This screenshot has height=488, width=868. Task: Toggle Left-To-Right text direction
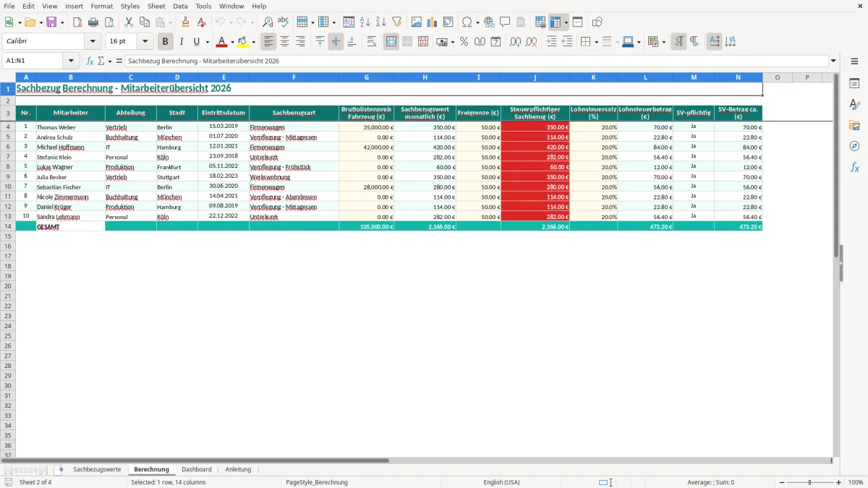click(678, 42)
